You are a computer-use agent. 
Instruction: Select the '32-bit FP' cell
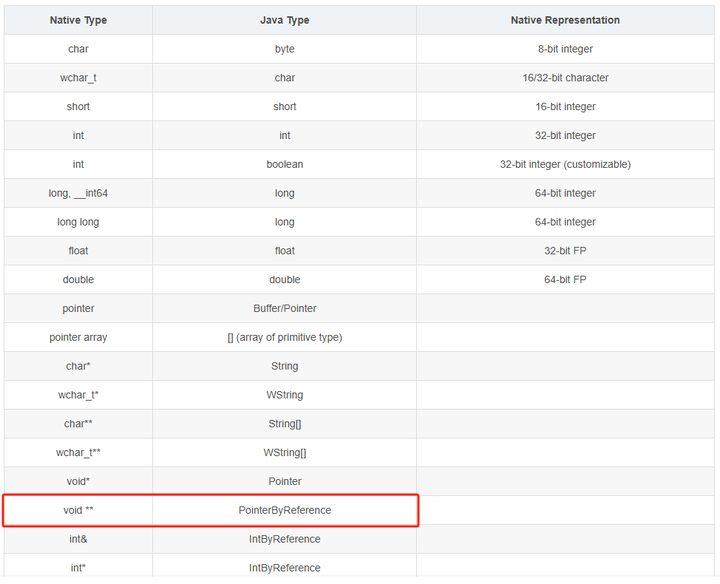coord(565,251)
